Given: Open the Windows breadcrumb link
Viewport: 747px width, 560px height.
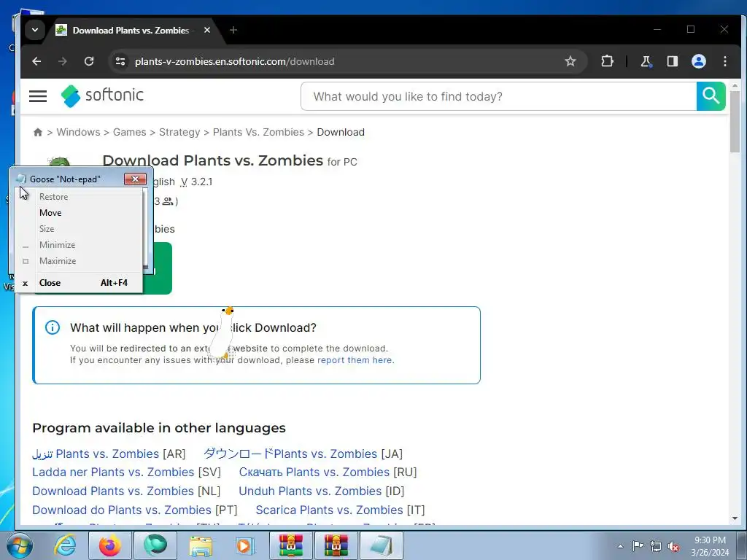Looking at the screenshot, I should (78, 133).
